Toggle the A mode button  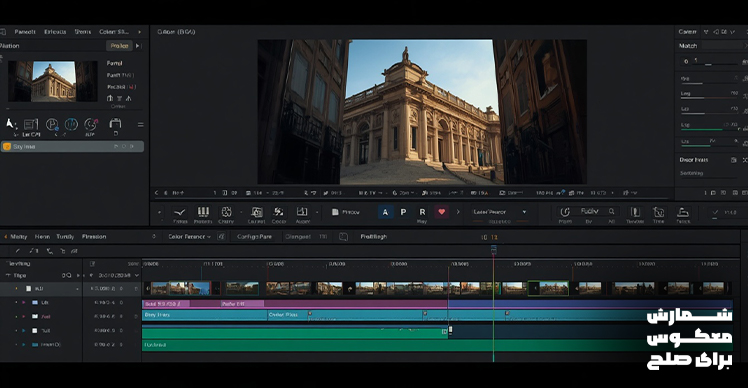(x=385, y=212)
